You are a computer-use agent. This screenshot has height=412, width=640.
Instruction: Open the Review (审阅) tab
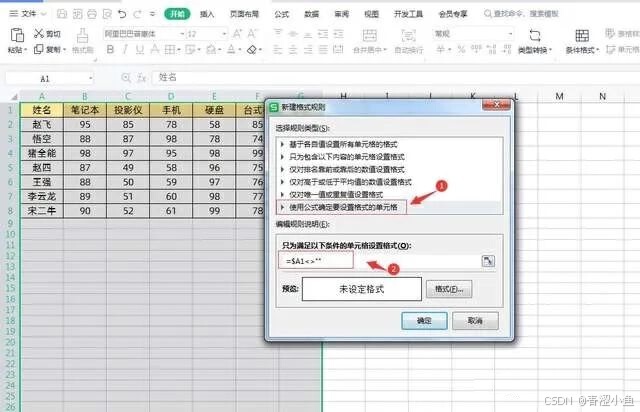tap(342, 14)
